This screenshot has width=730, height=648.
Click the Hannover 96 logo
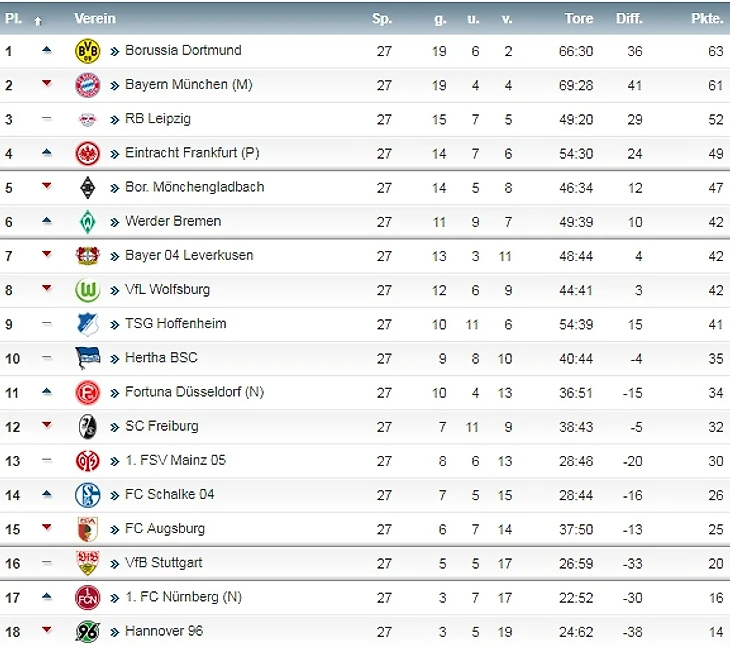(88, 631)
